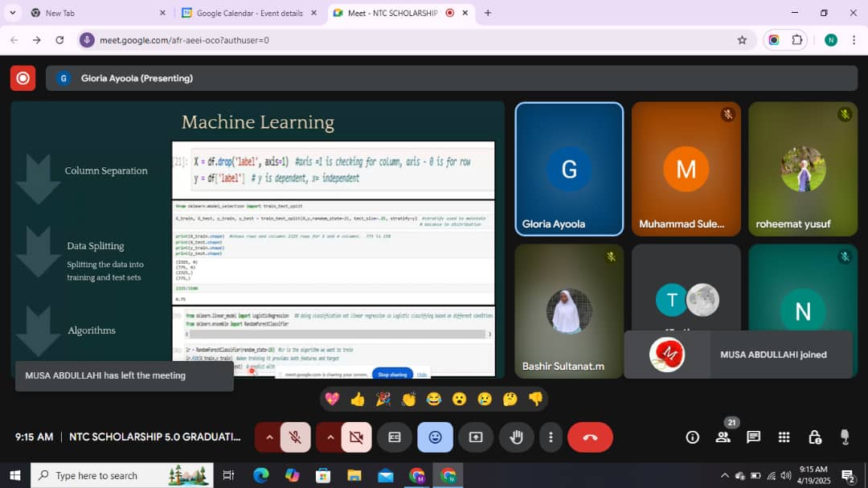Open Task View on the taskbar

pos(228,475)
